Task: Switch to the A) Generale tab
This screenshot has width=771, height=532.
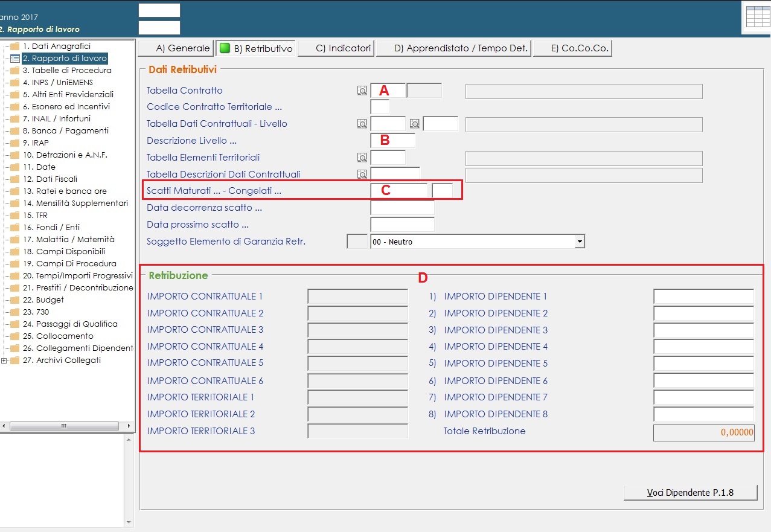Action: tap(175, 48)
